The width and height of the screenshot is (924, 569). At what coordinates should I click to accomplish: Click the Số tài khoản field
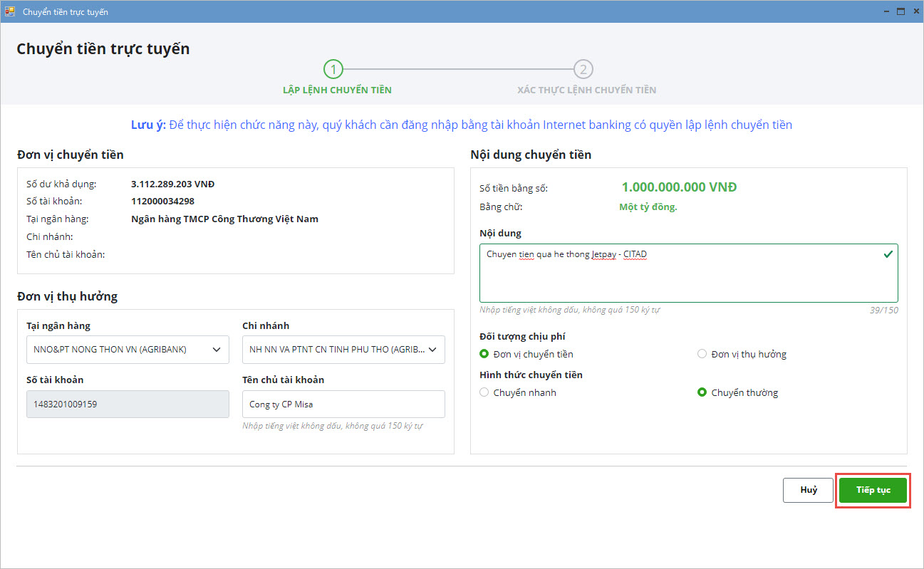coord(128,404)
